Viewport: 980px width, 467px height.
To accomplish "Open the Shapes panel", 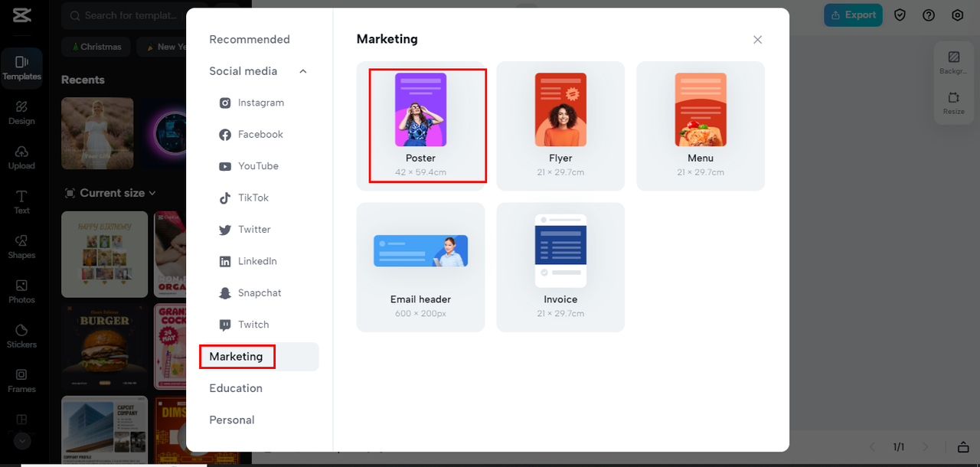I will [21, 247].
